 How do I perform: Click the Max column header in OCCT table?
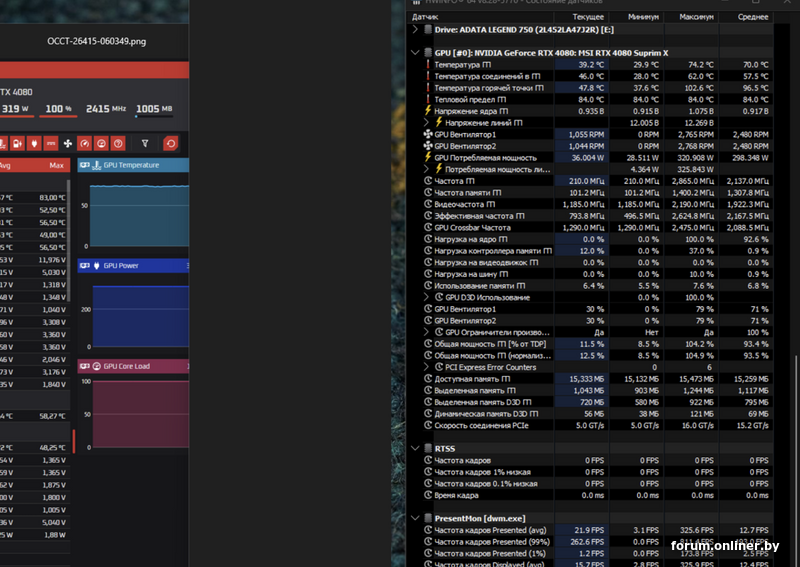56,165
